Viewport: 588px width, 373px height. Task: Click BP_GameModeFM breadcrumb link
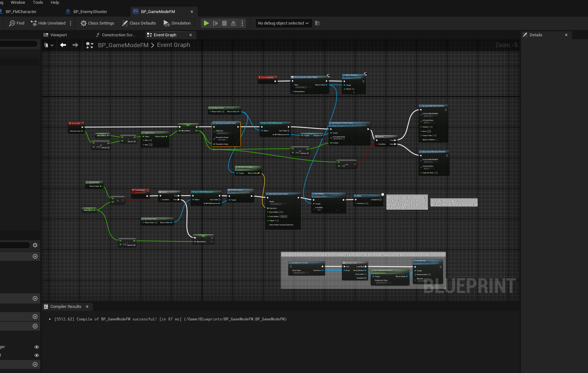tap(123, 45)
